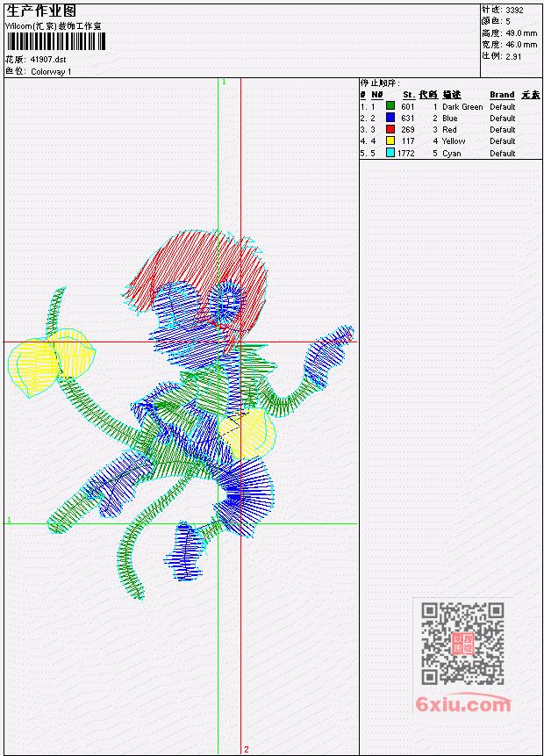The width and height of the screenshot is (544, 756).
Task: Click the red '2' marker at the canvas bottom
Action: [247, 749]
